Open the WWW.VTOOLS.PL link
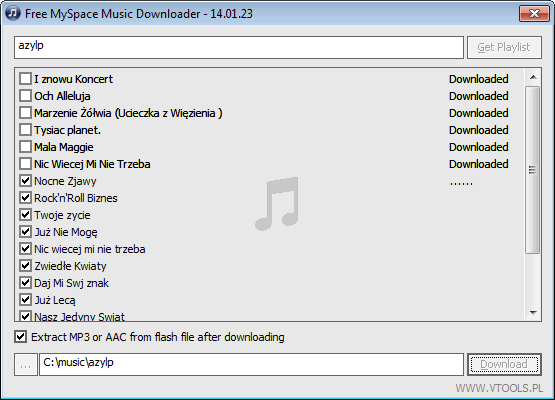Viewport: 555px width, 400px height. [499, 388]
